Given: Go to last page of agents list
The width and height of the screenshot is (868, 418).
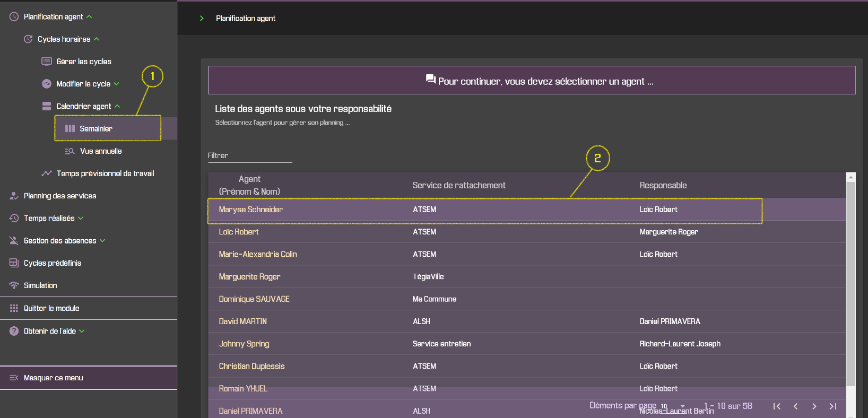Looking at the screenshot, I should (833, 406).
